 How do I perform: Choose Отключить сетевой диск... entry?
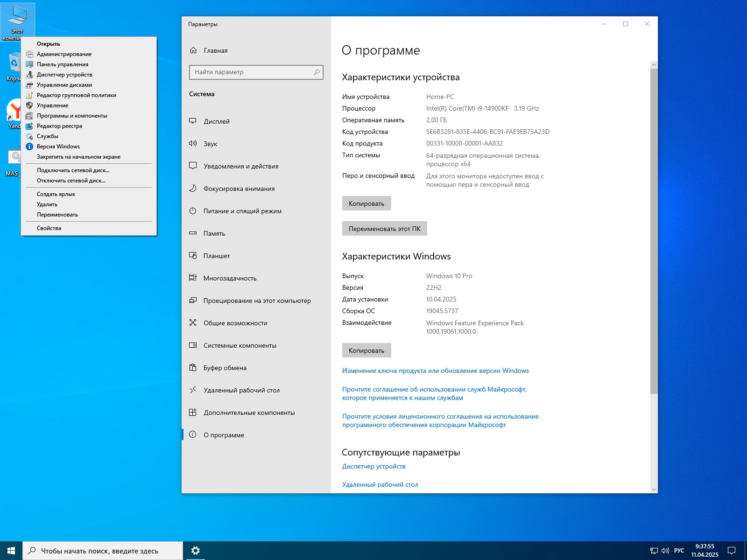click(89, 181)
